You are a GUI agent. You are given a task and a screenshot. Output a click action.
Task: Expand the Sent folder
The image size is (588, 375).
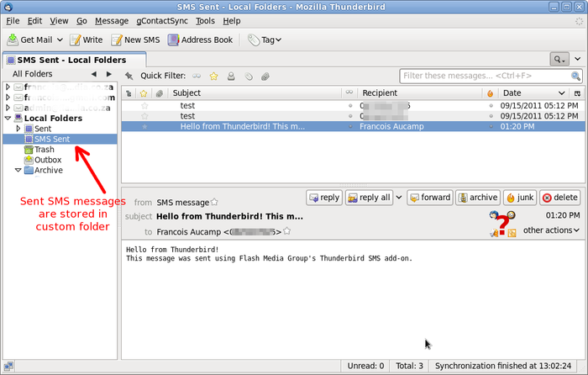18,129
